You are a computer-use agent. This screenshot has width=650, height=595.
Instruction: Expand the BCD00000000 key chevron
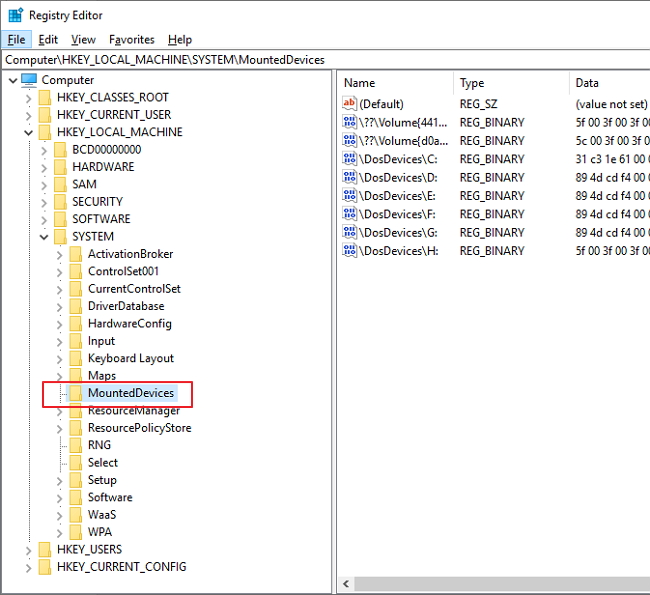(x=44, y=151)
